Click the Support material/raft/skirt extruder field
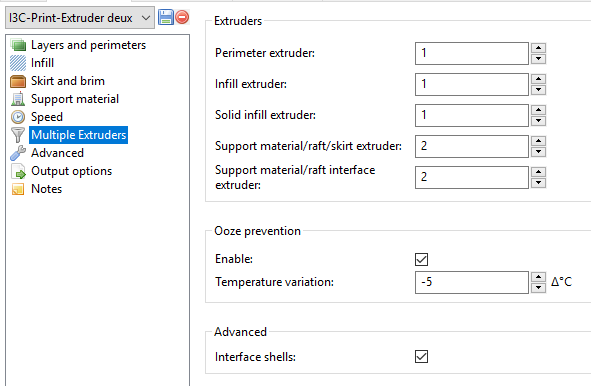Viewport: 591px width, 386px height. (x=472, y=146)
